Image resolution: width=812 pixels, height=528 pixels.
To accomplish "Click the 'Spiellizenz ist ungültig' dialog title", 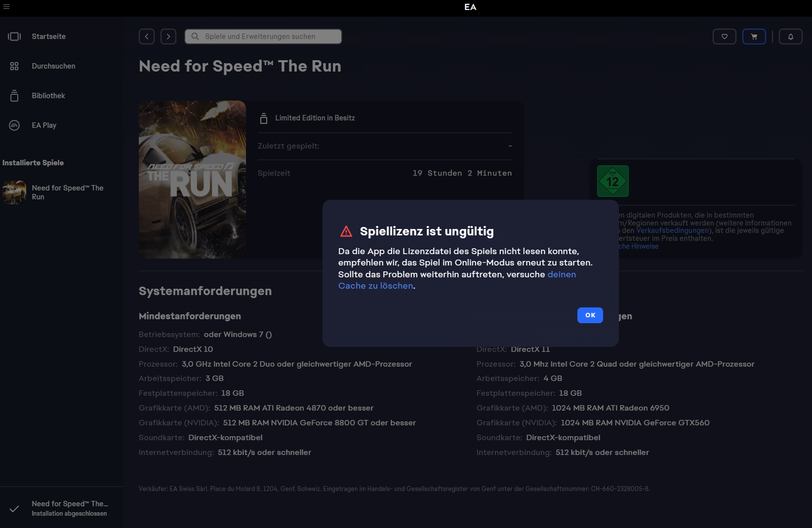I will point(427,231).
